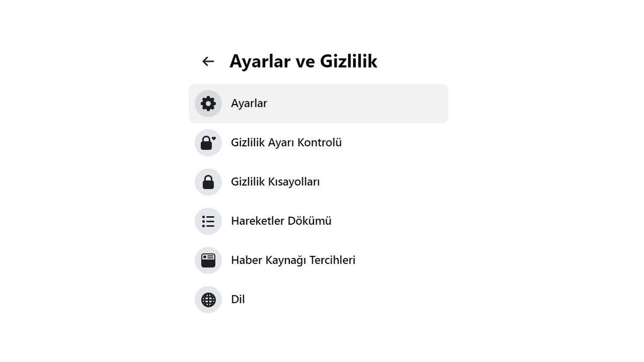
Task: Select the list icon beside Hareketler Dökümü
Action: (208, 221)
